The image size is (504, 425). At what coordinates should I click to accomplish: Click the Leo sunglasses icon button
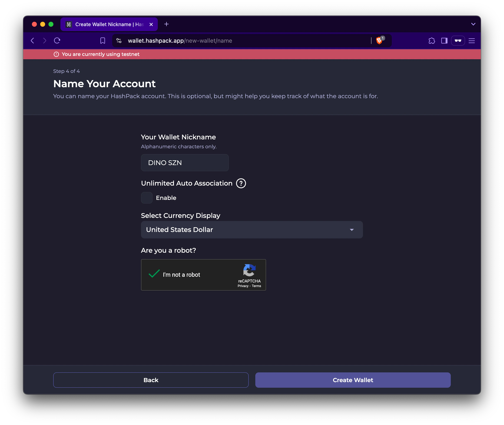tap(458, 41)
